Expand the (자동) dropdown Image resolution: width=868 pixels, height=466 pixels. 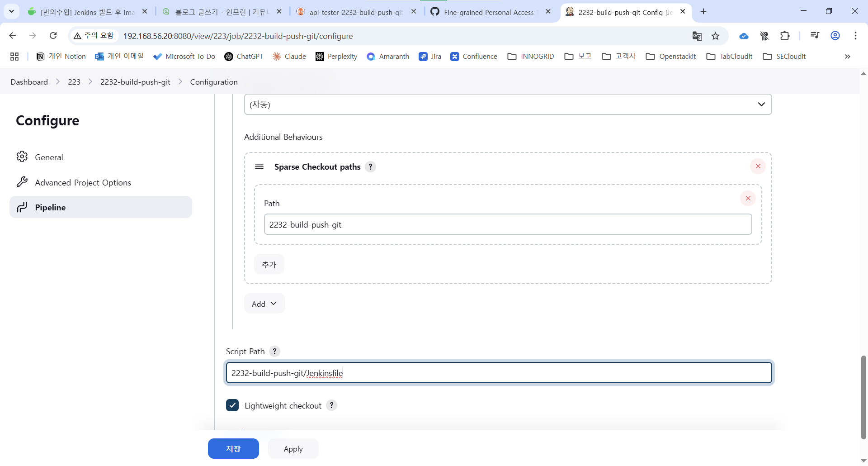coord(508,105)
